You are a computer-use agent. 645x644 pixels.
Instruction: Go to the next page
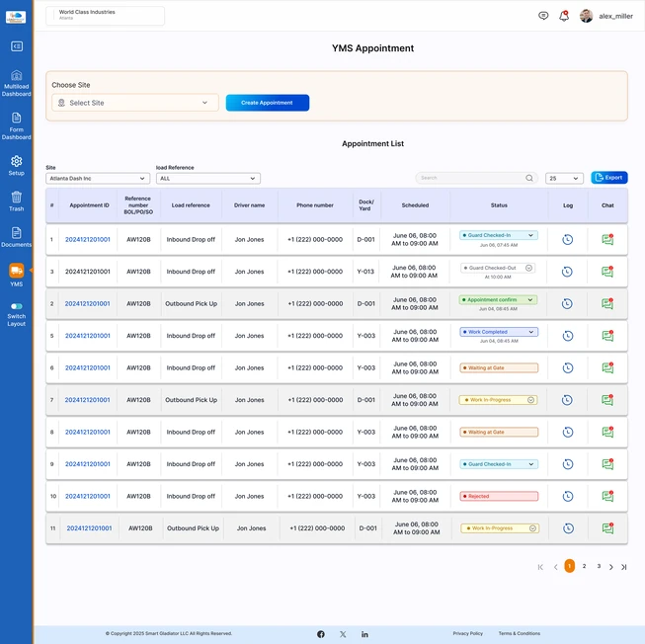[x=611, y=567]
